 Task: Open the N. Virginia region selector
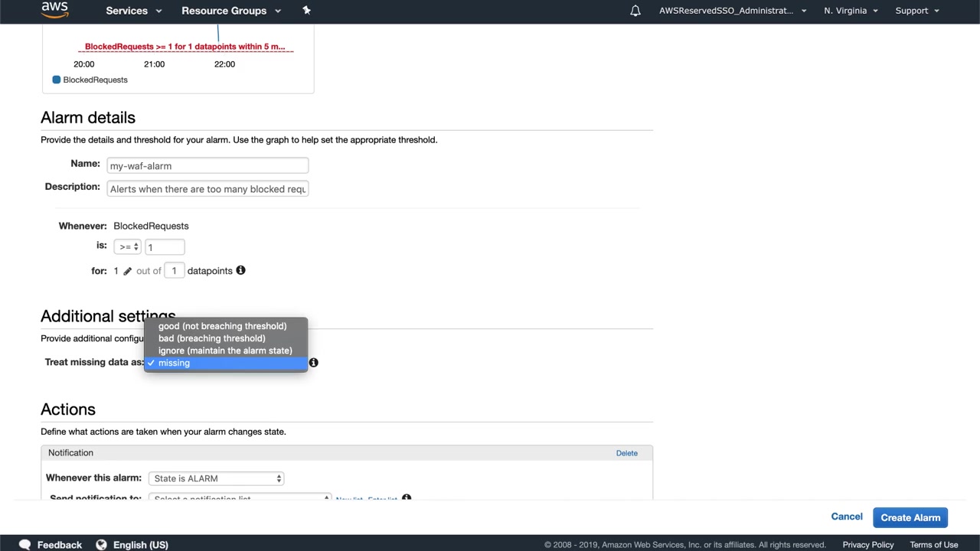[851, 11]
